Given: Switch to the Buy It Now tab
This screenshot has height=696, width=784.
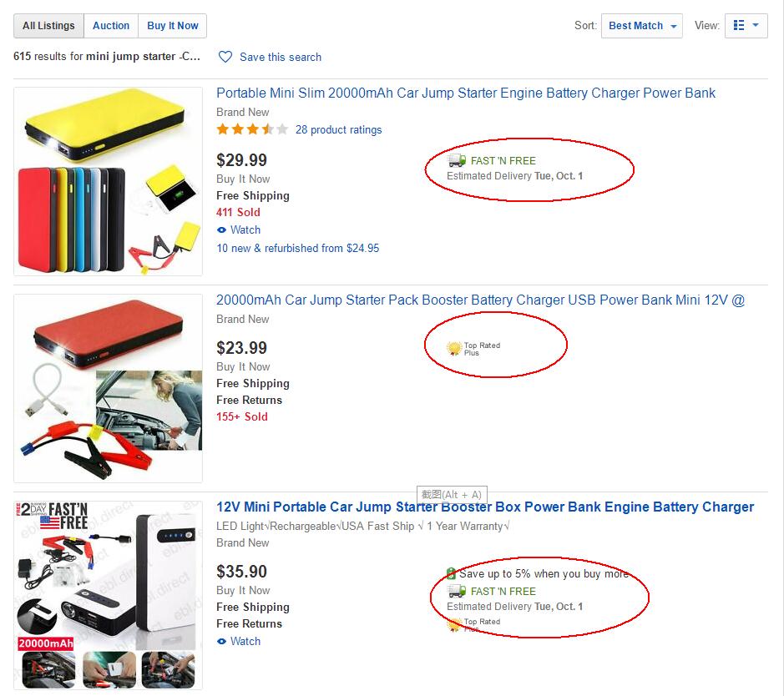Looking at the screenshot, I should click(173, 26).
